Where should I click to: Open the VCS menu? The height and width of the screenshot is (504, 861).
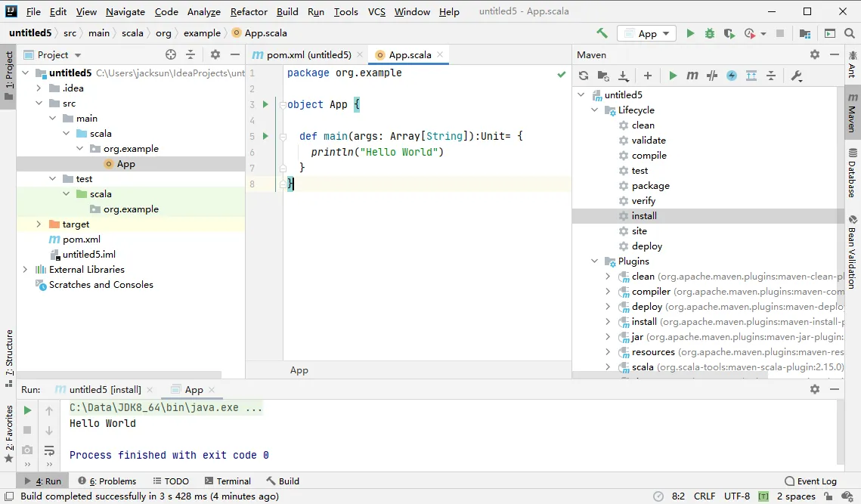pyautogui.click(x=376, y=11)
